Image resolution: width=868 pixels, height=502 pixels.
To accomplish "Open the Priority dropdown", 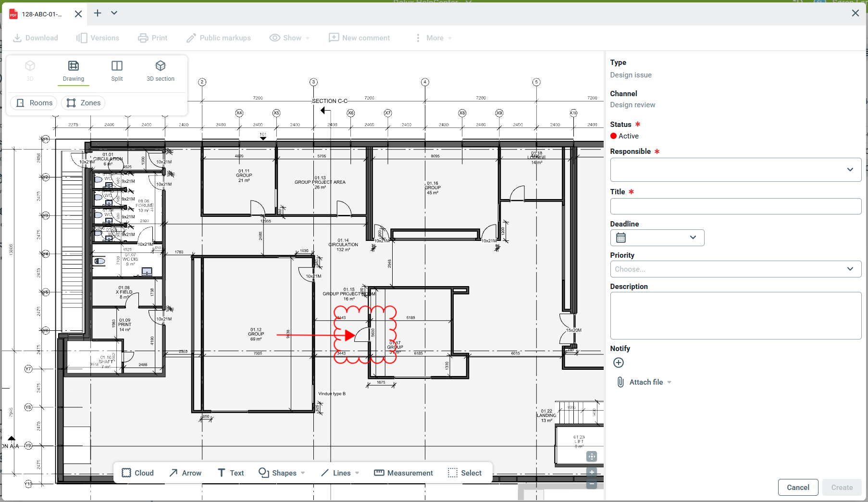I will pyautogui.click(x=735, y=269).
